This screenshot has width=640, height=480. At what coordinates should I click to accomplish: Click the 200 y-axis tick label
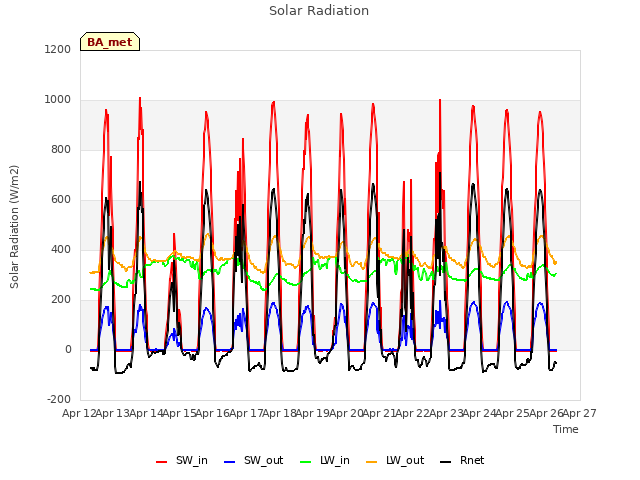[61, 300]
